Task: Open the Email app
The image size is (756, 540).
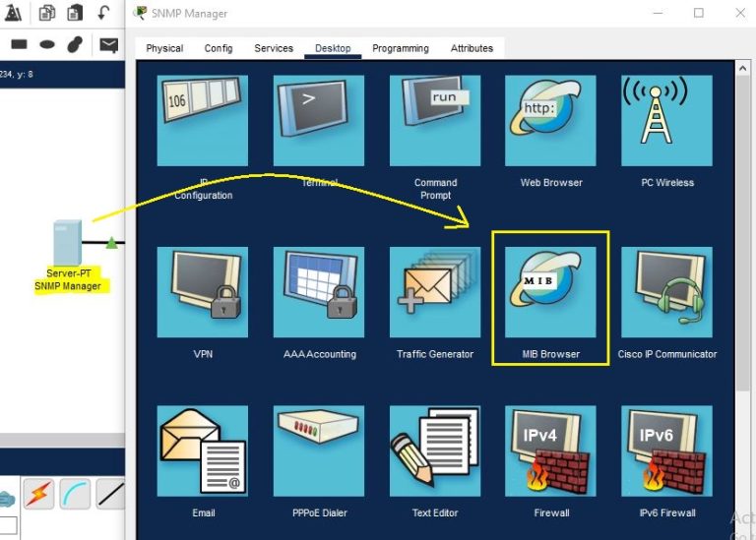Action: 203,450
